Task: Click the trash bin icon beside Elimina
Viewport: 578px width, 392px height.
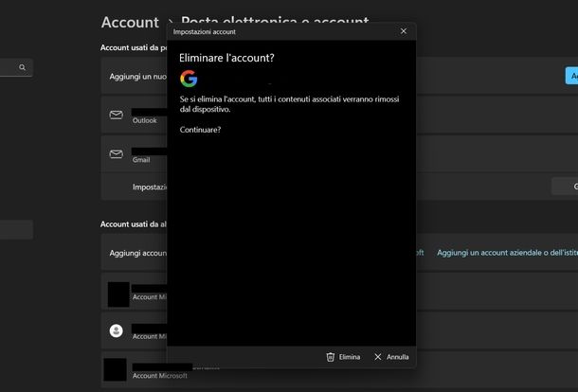Action: (331, 357)
